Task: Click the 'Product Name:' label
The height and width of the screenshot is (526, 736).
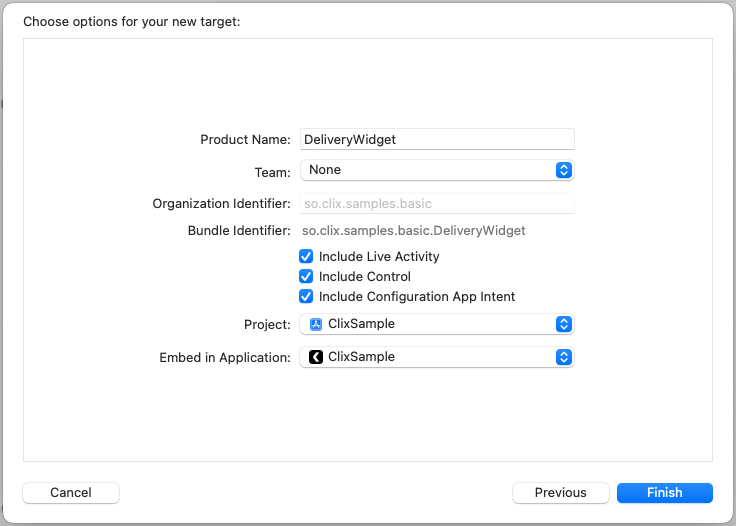Action: pos(245,139)
